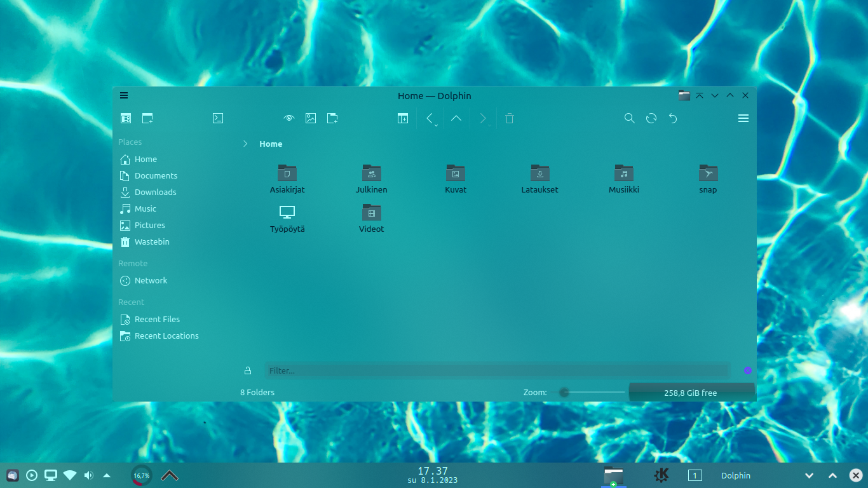This screenshot has height=488, width=868.
Task: Click the Home breadcrumb label
Action: click(271, 144)
